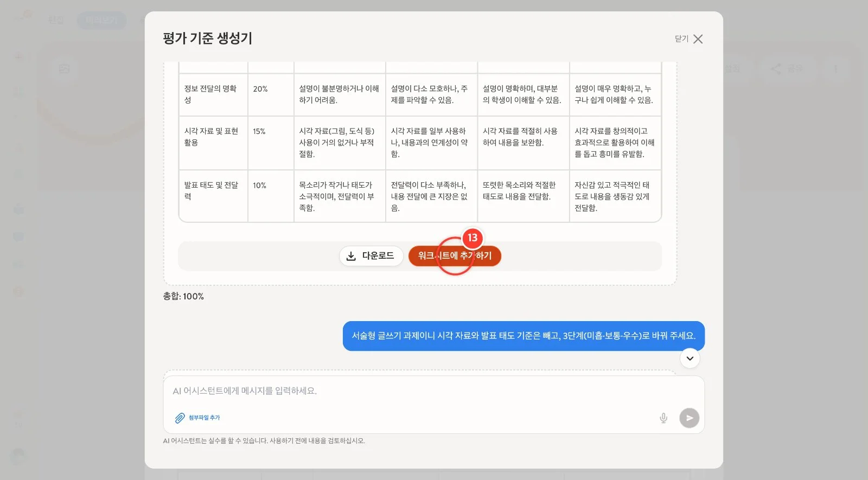868x480 pixels.
Task: Click the "평가 기준 생성기" dialog title
Action: click(208, 39)
